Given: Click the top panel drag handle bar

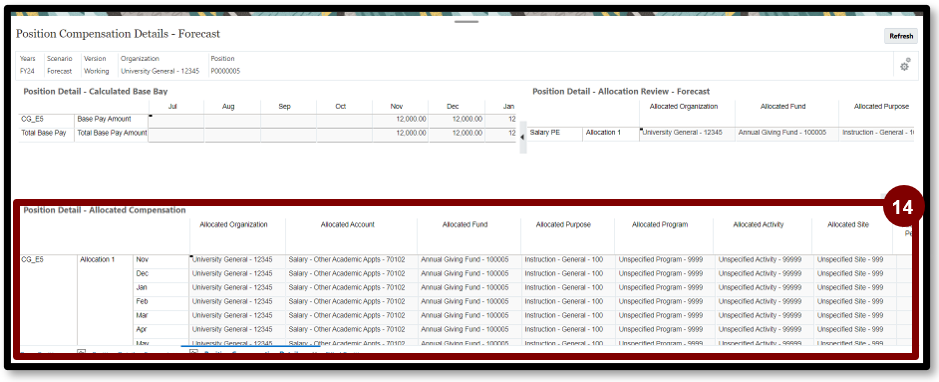Looking at the screenshot, I should (x=467, y=22).
